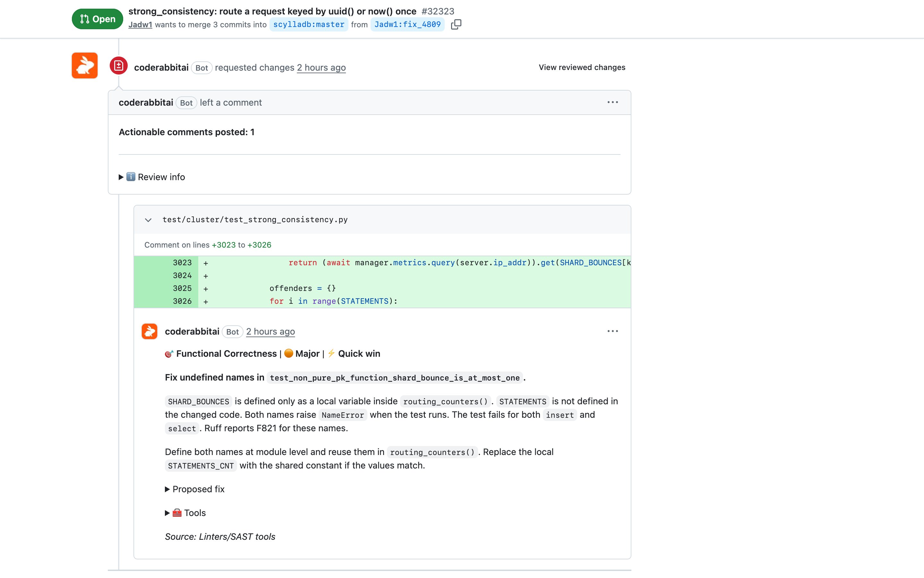Click the green Open pull request badge

coord(97,19)
